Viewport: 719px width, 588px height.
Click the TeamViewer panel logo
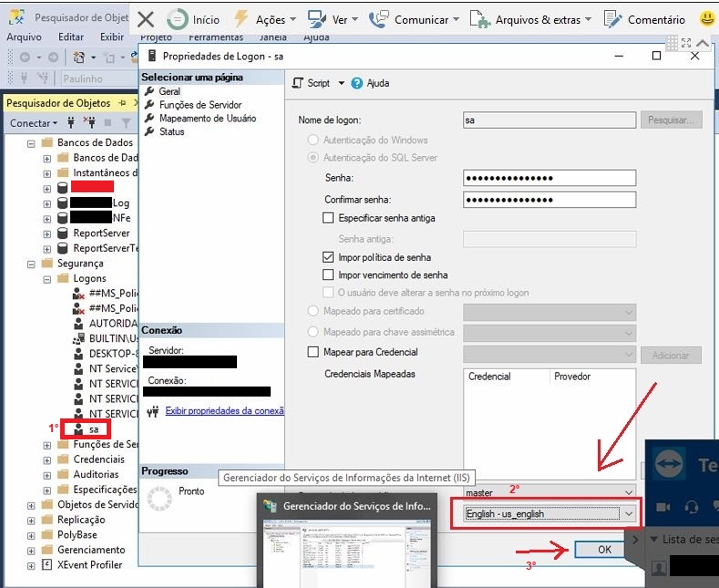669,464
